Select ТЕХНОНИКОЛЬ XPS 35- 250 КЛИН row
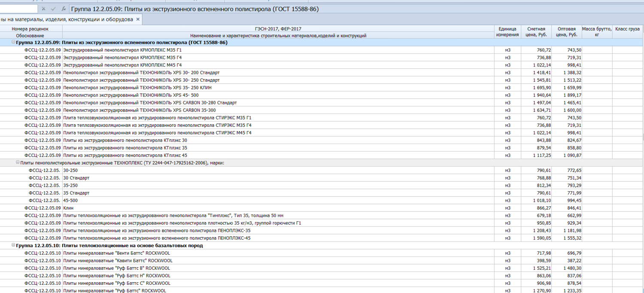 137,88
